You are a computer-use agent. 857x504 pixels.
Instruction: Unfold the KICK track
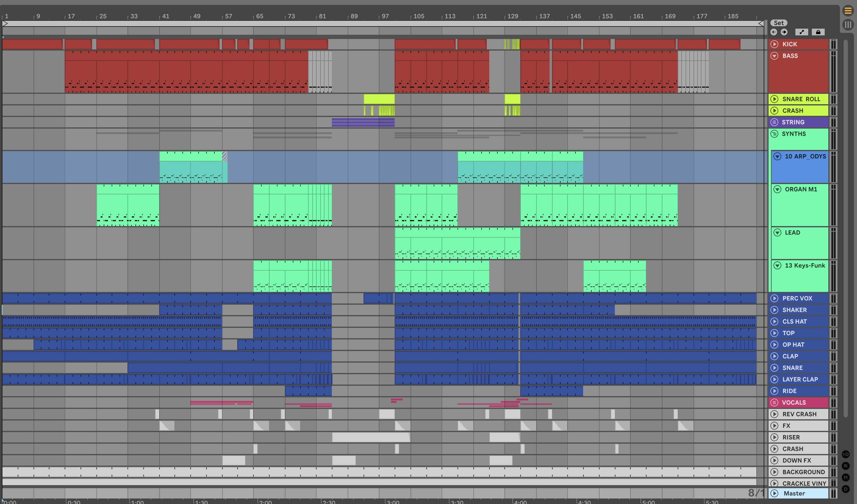(774, 44)
